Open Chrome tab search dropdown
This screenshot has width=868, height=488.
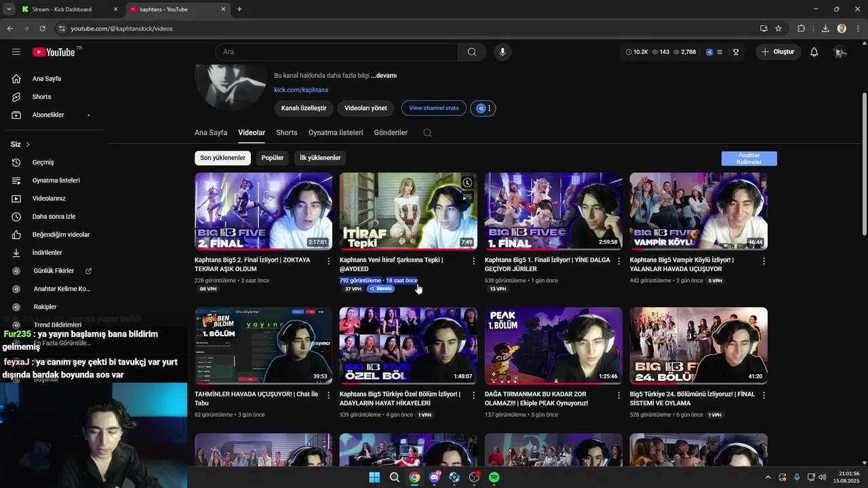[x=9, y=9]
